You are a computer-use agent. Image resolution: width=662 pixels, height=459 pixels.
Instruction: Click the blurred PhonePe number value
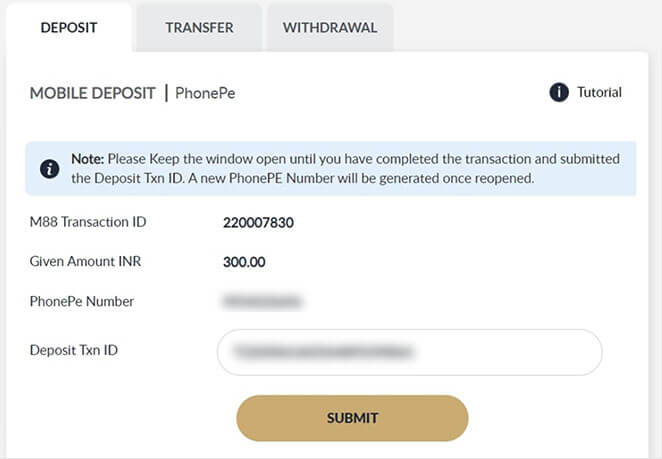click(262, 301)
